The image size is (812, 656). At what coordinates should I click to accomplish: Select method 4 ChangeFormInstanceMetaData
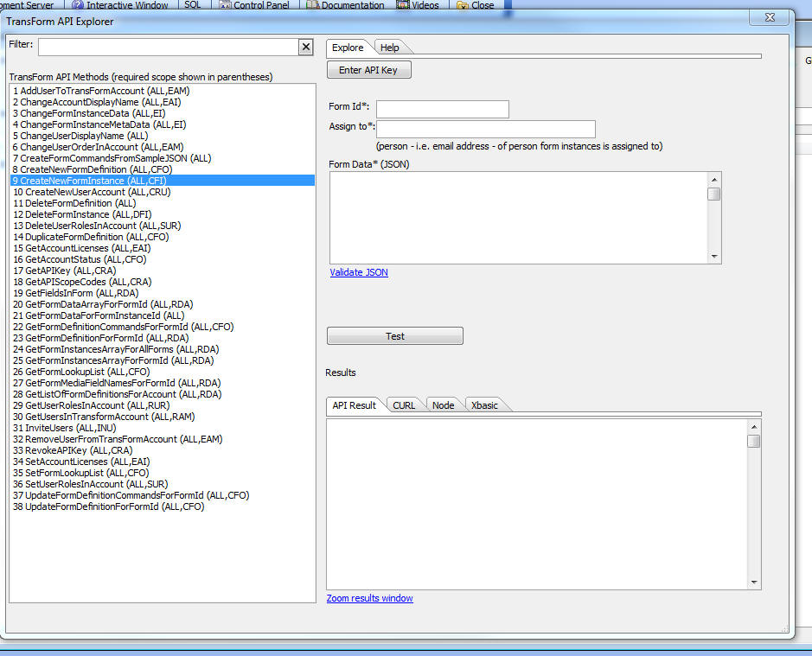162,124
